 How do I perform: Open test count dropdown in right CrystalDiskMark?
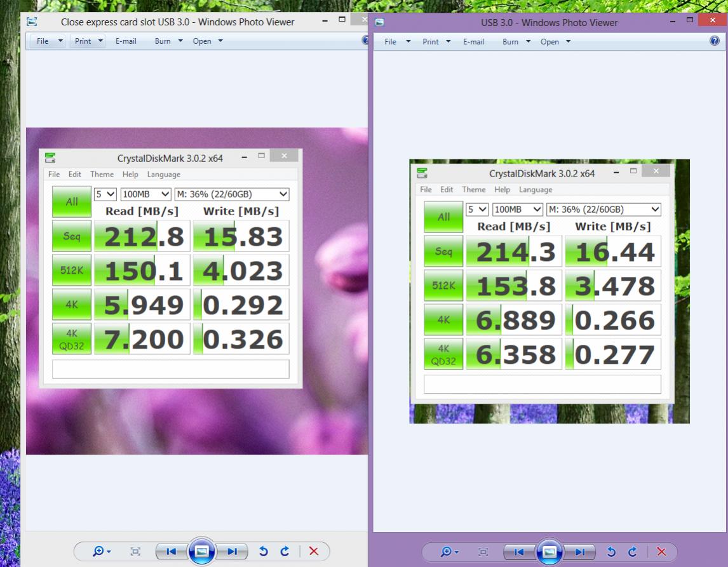coord(477,210)
